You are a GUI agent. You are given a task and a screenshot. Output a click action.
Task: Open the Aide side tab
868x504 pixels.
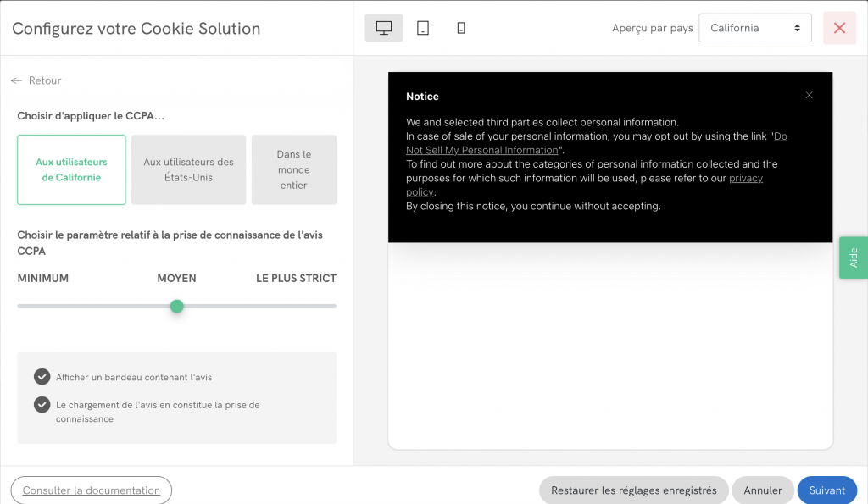click(x=853, y=258)
